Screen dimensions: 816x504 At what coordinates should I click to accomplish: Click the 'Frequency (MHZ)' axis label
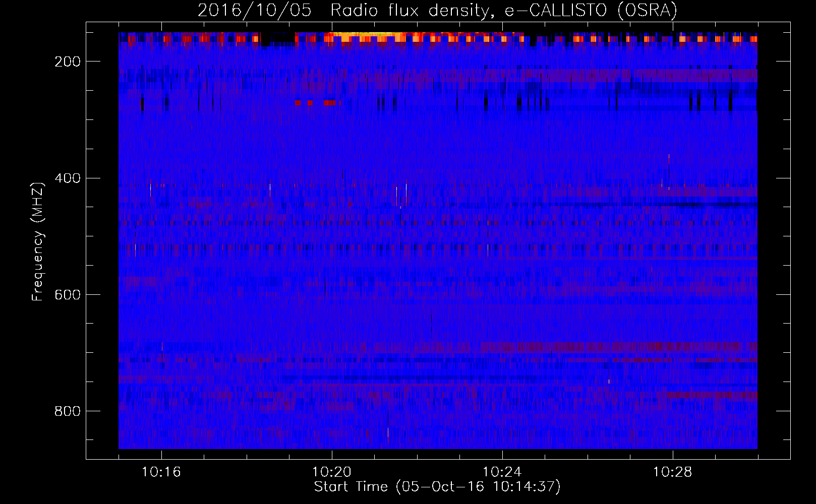[x=38, y=241]
